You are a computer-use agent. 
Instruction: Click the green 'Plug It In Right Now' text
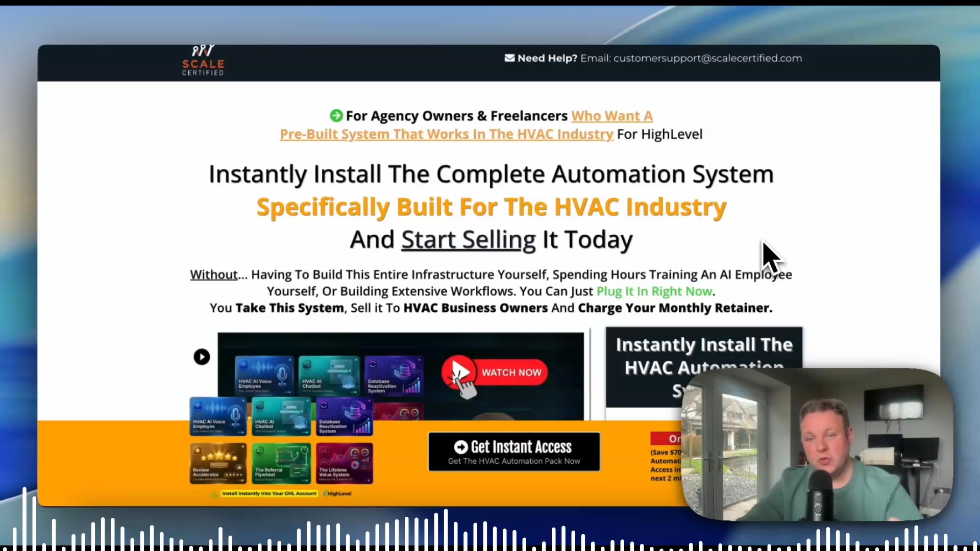click(654, 291)
